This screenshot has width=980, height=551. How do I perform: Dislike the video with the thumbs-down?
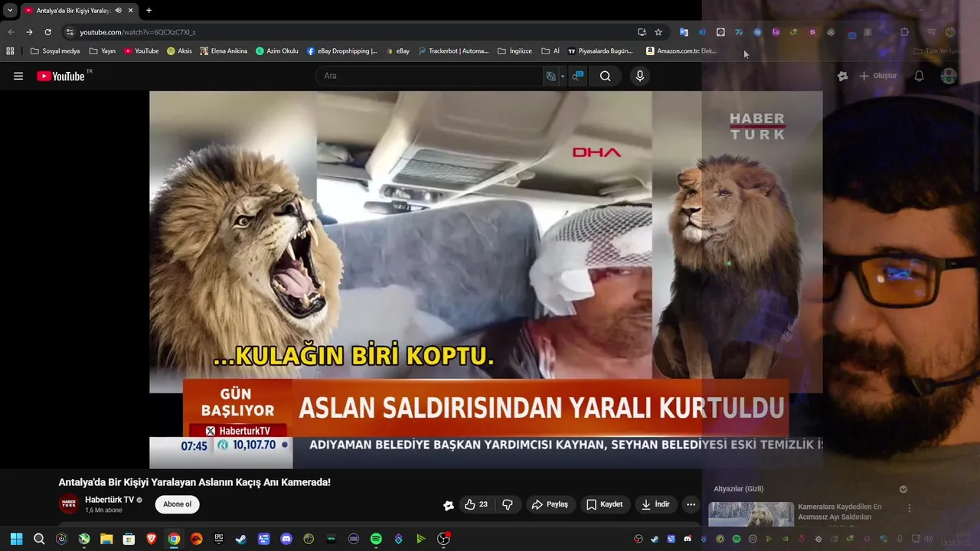point(508,504)
